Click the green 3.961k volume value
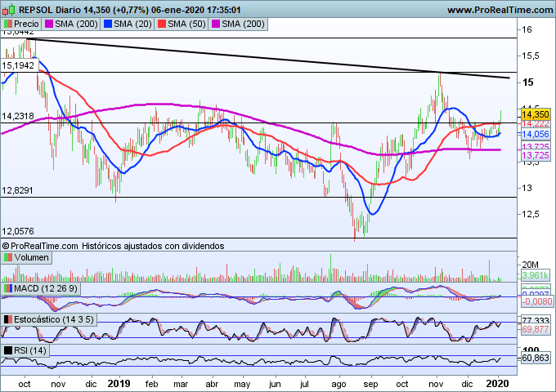The width and height of the screenshot is (556, 392). click(x=536, y=275)
